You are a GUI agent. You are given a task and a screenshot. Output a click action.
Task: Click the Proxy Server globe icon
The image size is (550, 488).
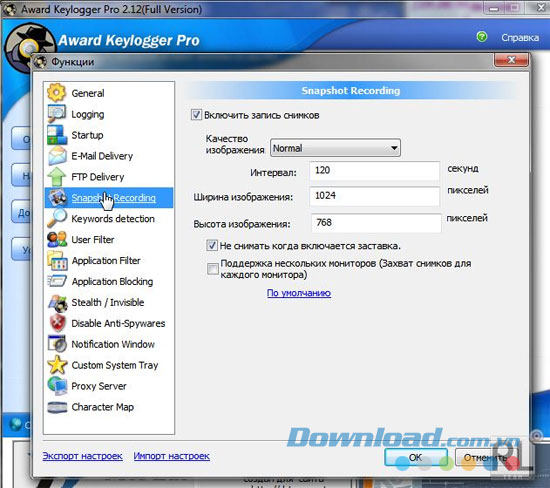pyautogui.click(x=57, y=386)
